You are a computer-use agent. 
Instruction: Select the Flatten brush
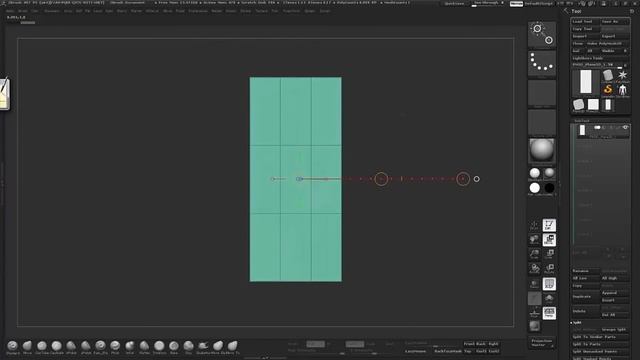[x=144, y=347]
